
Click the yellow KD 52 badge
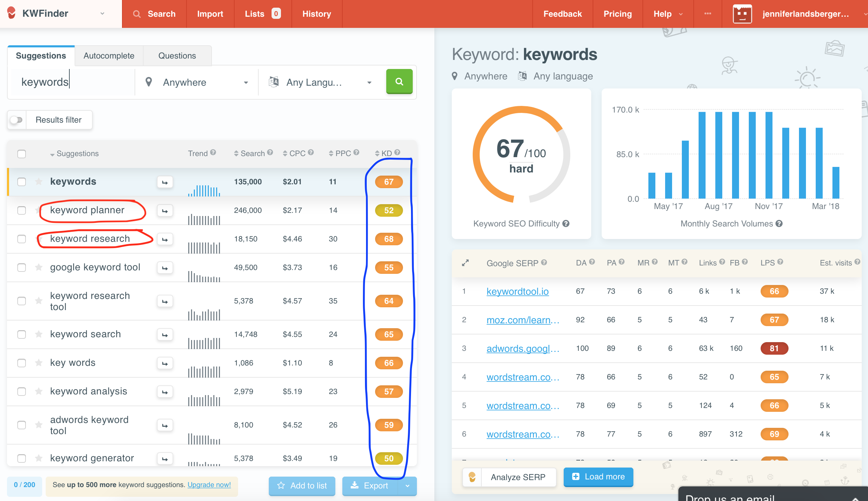(389, 210)
